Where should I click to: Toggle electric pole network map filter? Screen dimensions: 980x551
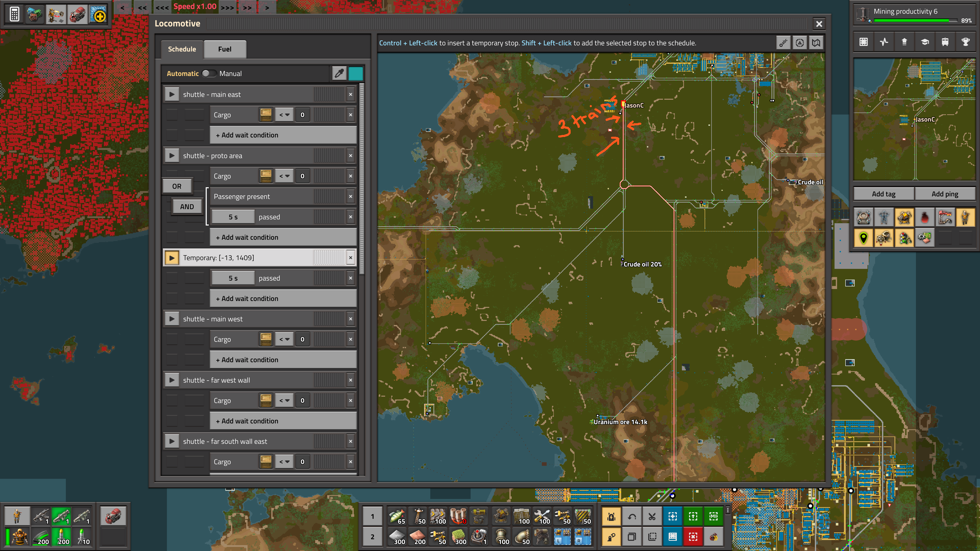coord(884,218)
